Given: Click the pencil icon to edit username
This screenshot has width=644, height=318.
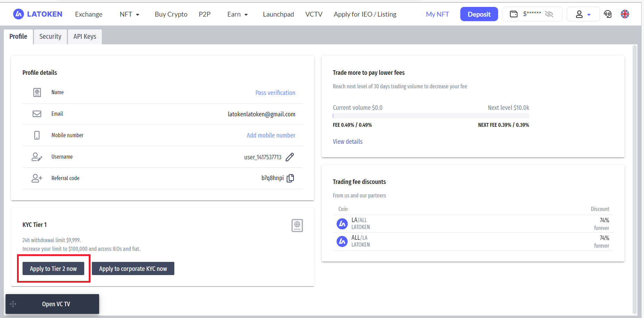Looking at the screenshot, I should coord(290,157).
